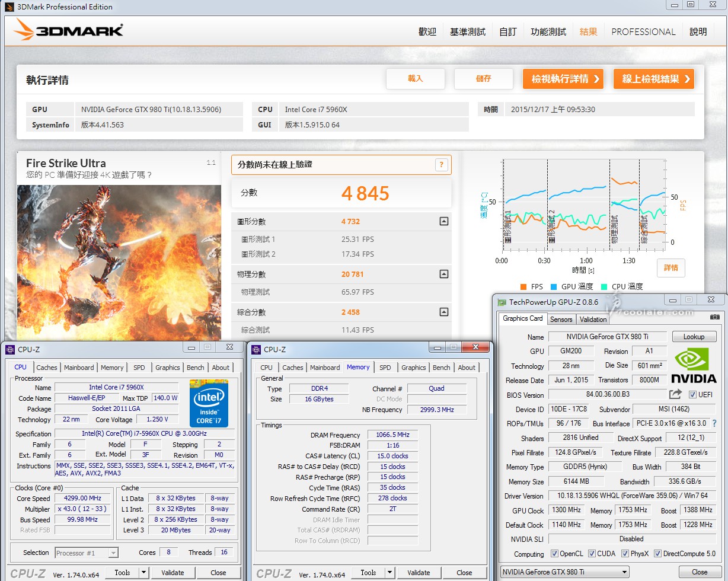Open the GPU selection dropdown in GPU-Z
The image size is (728, 581).
click(564, 572)
